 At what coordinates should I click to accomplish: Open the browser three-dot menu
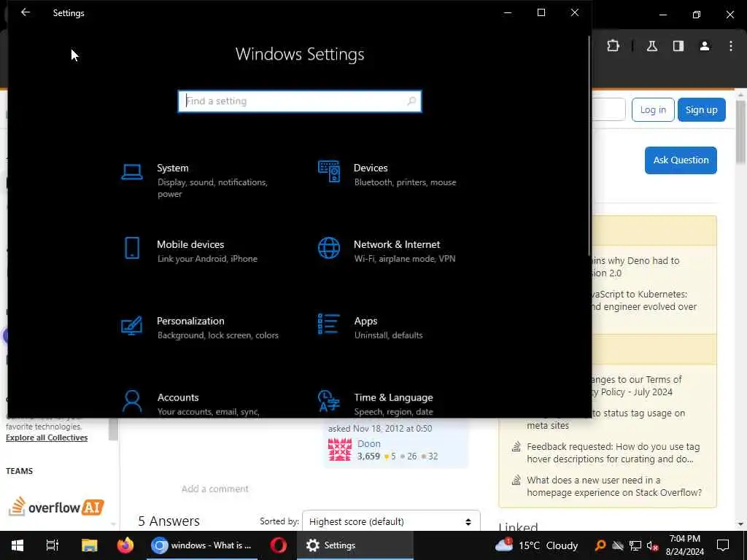pos(731,46)
